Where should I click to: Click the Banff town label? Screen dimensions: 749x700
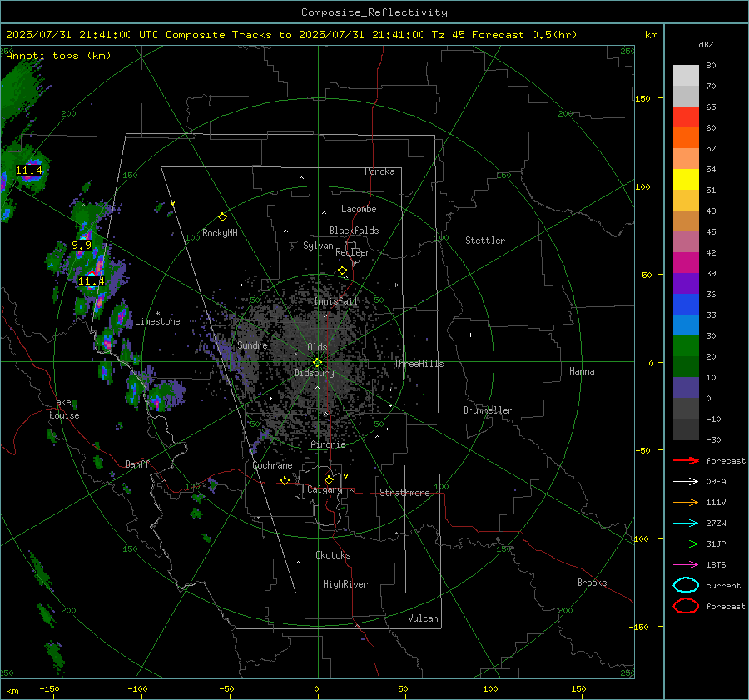137,464
